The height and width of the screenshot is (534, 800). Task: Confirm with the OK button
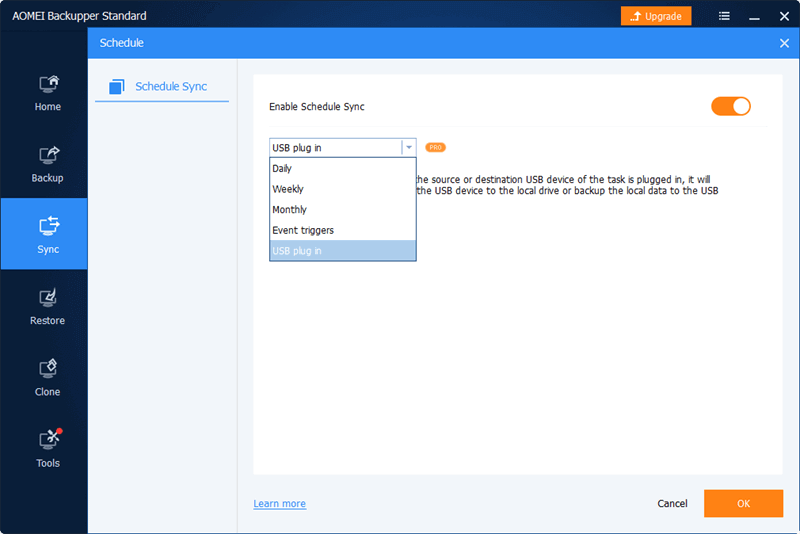[x=743, y=503]
